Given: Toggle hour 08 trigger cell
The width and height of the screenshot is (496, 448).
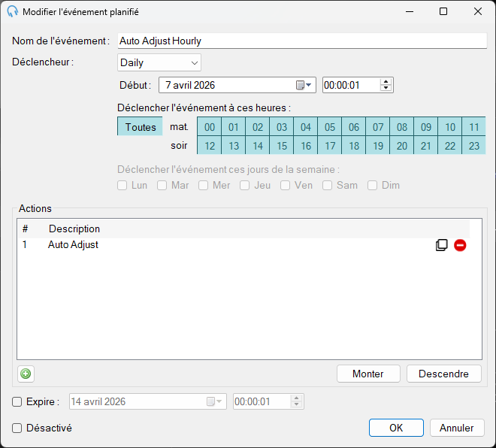Looking at the screenshot, I should coord(402,126).
